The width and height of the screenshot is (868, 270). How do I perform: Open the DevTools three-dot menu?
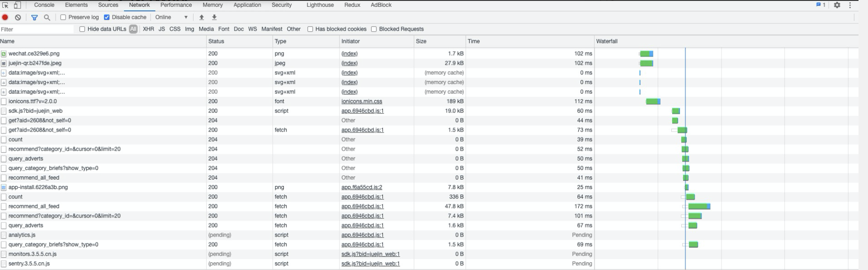click(850, 5)
